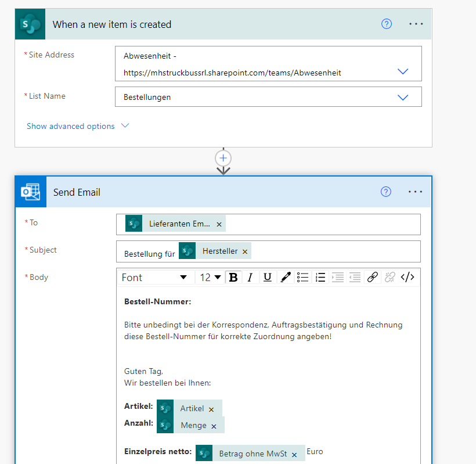Click the SharePoint trigger icon in header
This screenshot has height=464, width=476.
coord(30,24)
